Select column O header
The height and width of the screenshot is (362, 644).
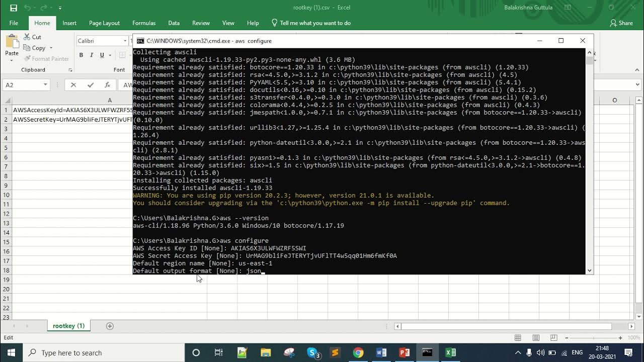[x=614, y=100]
